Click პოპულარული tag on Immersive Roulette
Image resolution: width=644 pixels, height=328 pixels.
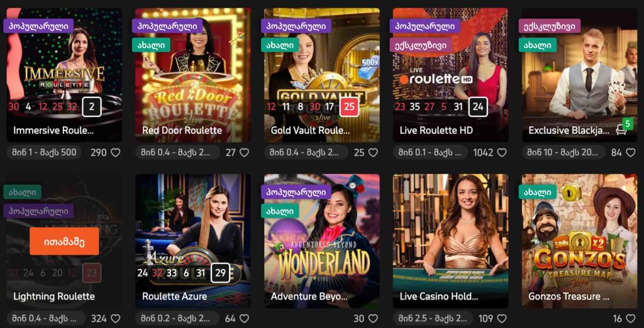coord(38,26)
